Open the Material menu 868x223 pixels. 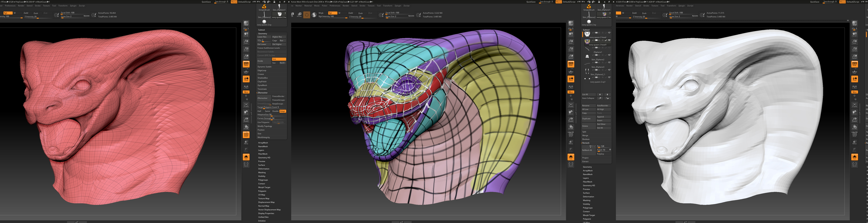(308, 6)
